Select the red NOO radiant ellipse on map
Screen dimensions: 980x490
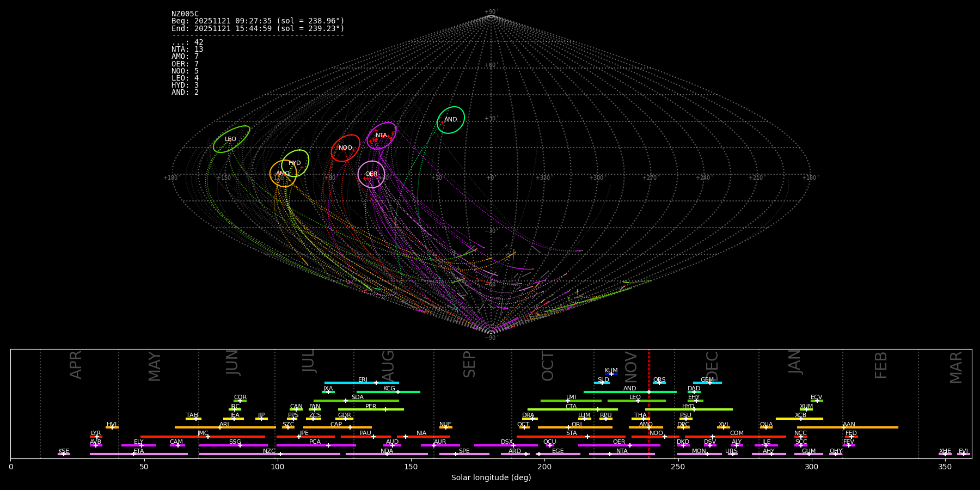346,148
